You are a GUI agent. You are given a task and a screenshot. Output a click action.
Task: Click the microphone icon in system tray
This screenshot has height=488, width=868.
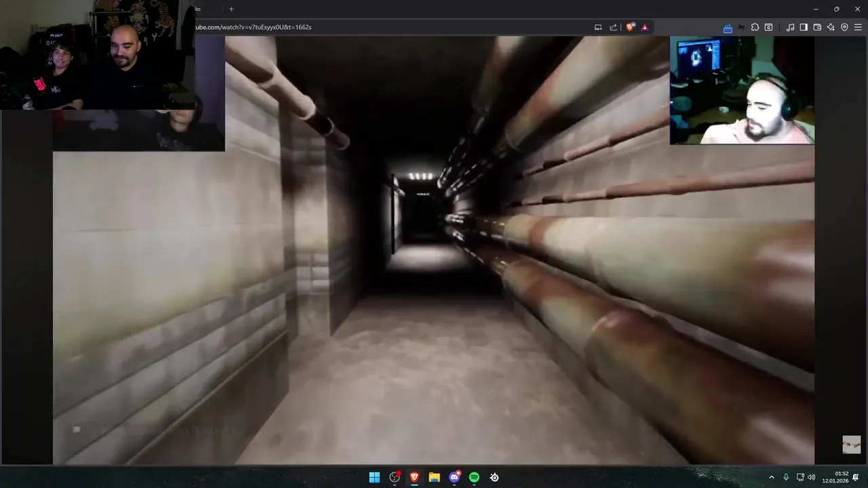click(x=786, y=477)
